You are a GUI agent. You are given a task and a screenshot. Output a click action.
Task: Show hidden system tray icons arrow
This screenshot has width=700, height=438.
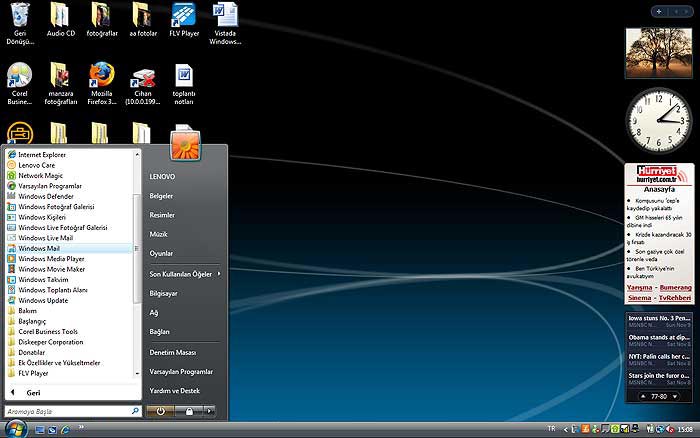[x=566, y=430]
